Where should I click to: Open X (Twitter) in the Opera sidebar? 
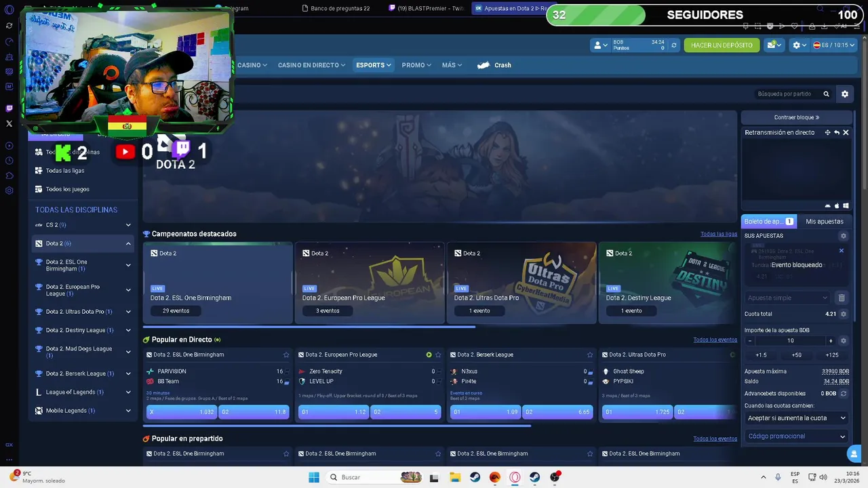(x=9, y=123)
